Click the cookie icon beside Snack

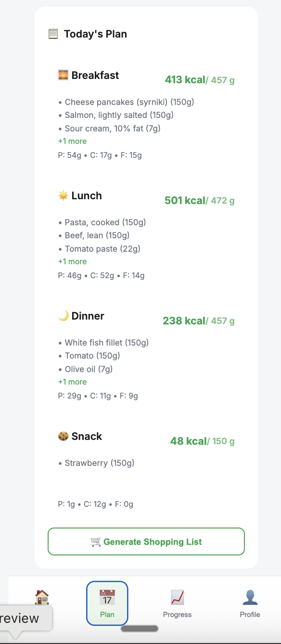click(63, 436)
